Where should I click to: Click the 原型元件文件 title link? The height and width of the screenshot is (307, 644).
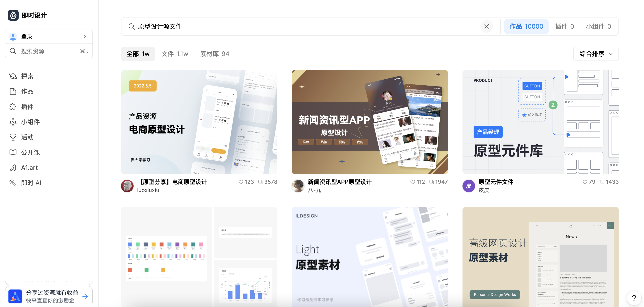coord(496,182)
